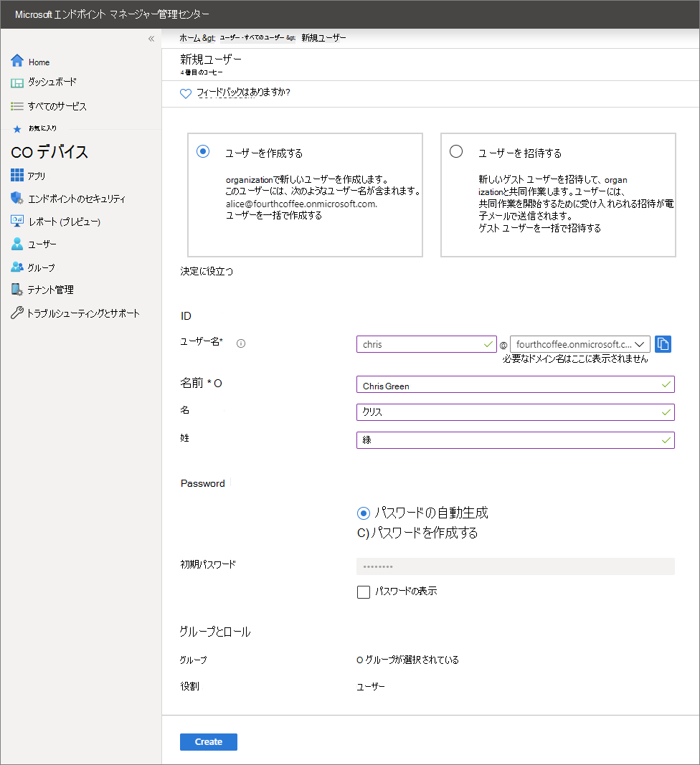Screen dimensions: 700x765
Task: Click the ユーザー person icon in sidebar
Action: click(17, 244)
